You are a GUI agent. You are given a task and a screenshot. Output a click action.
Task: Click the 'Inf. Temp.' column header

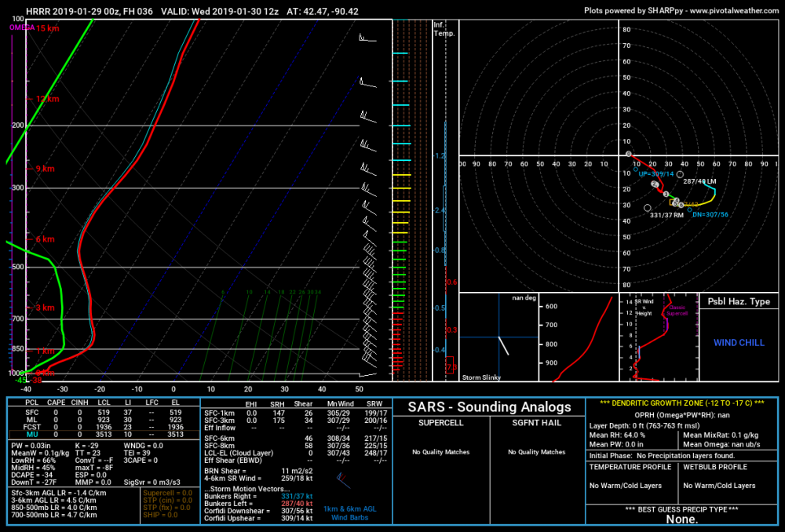(x=444, y=29)
